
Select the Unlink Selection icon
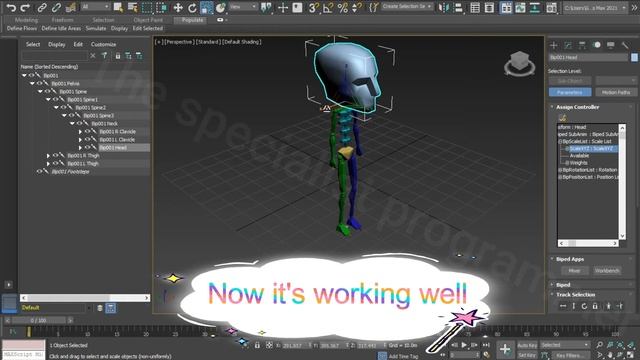click(56, 7)
